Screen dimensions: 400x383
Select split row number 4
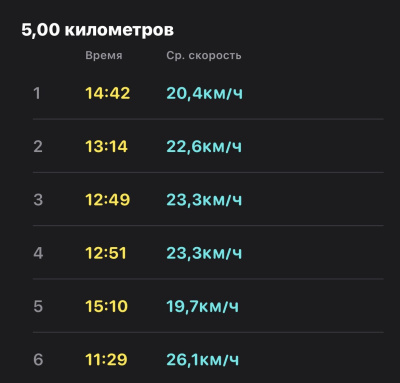pos(208,253)
